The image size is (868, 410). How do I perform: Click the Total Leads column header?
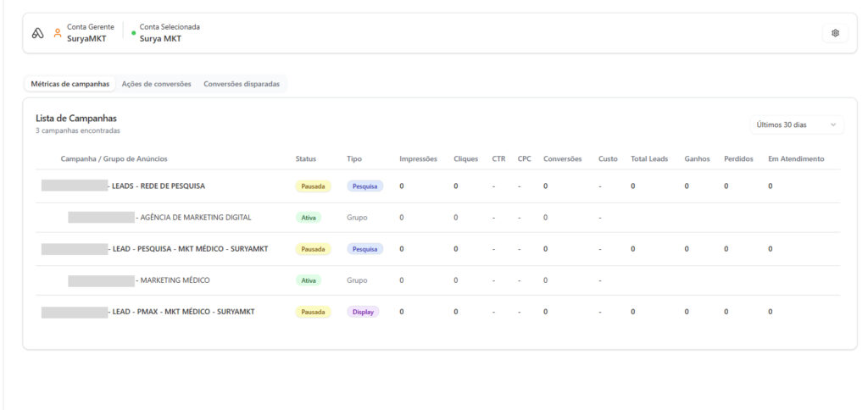click(649, 158)
